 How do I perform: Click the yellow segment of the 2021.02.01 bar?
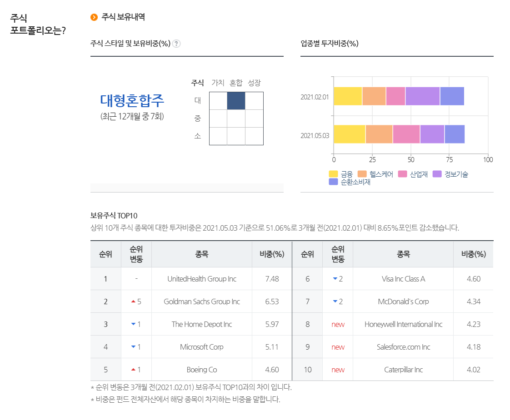click(348, 96)
